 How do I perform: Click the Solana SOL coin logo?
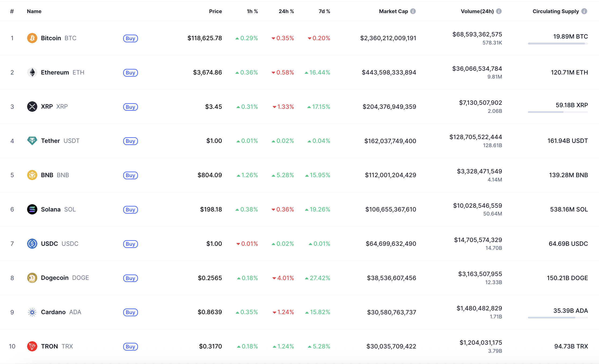pos(32,209)
